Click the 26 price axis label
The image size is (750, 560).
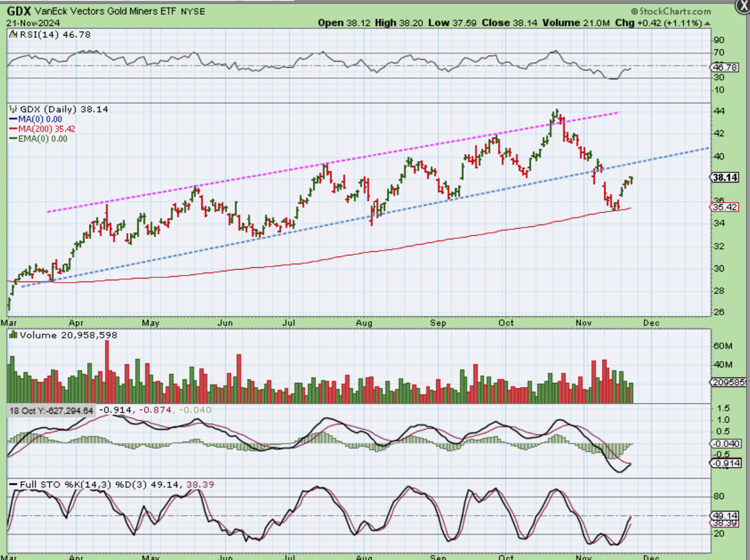(x=719, y=312)
